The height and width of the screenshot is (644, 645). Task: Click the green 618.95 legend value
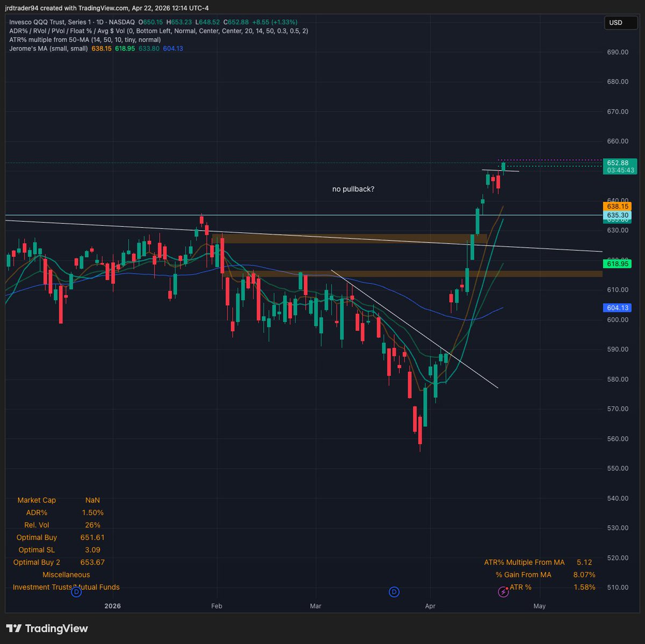[125, 48]
